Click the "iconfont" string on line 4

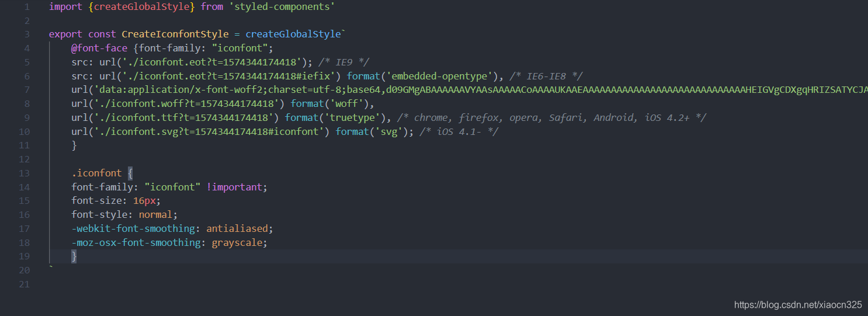tap(239, 48)
